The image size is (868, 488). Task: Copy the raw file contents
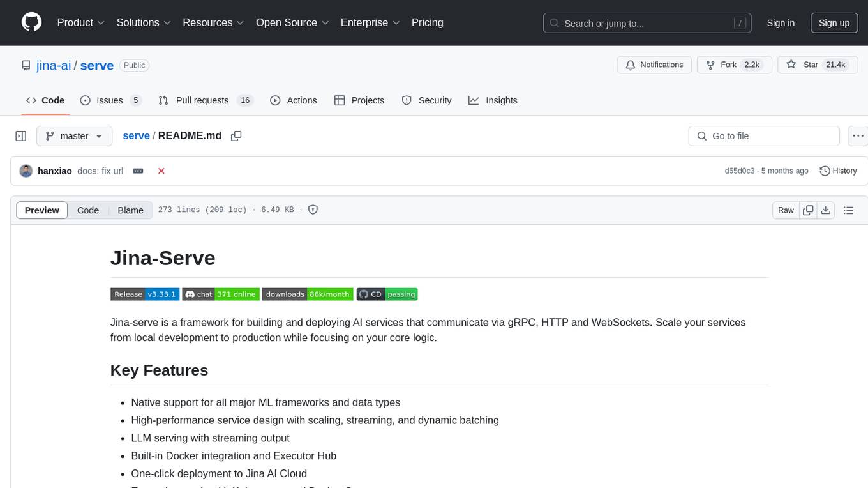click(809, 210)
